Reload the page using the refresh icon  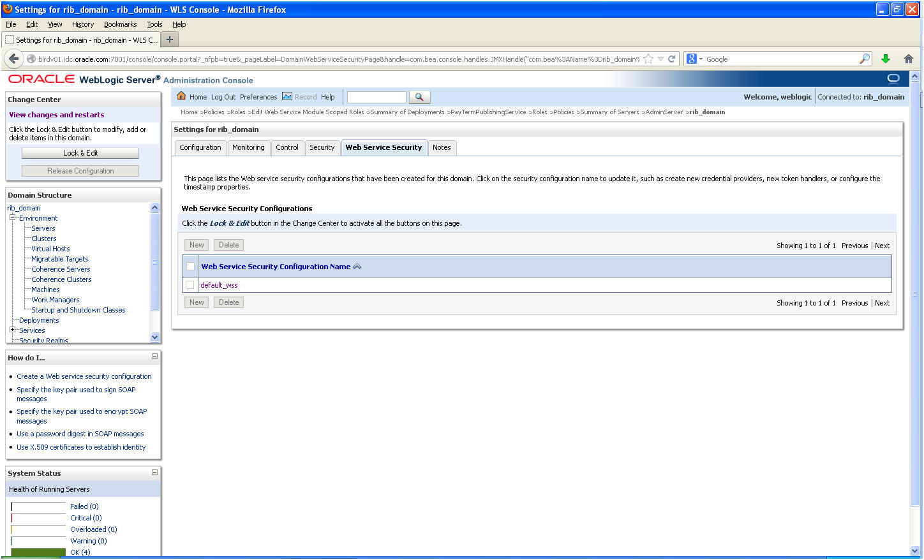[671, 59]
